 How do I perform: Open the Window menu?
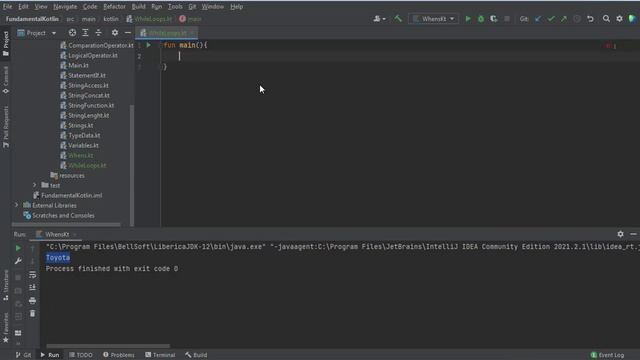point(213,7)
